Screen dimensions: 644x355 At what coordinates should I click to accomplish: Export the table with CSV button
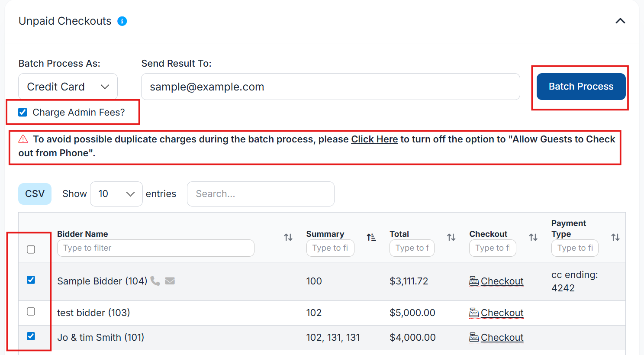(x=35, y=194)
